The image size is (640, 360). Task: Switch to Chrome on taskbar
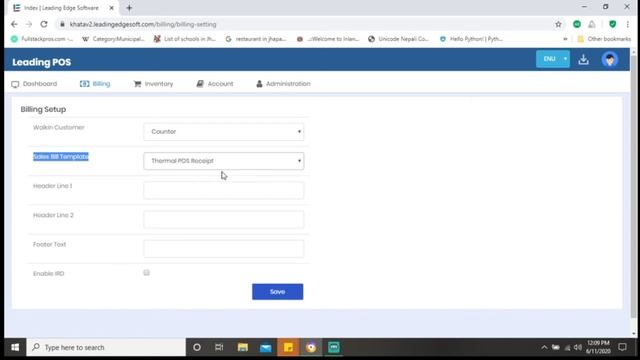coord(311,347)
